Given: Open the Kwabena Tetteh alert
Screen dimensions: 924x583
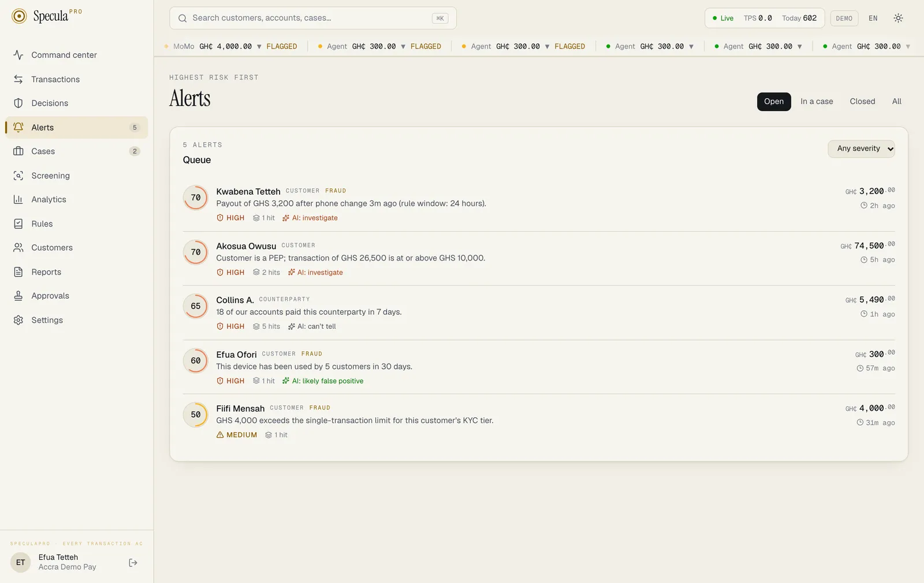Looking at the screenshot, I should pos(539,205).
